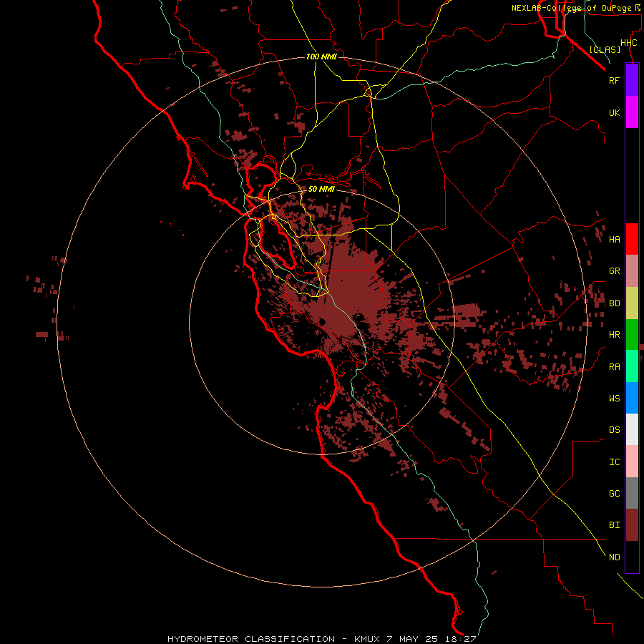Click the 'BD' legend label

click(614, 303)
